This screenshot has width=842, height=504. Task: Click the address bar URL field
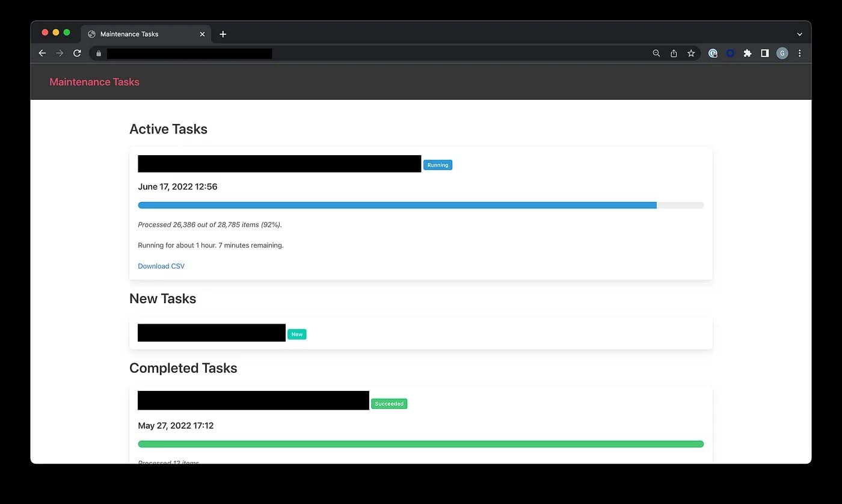pos(373,53)
